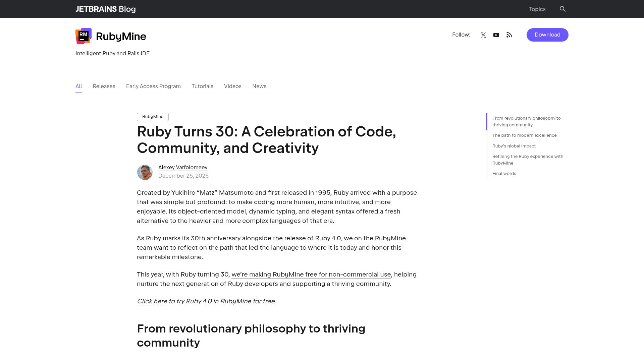Open Alexey Varfolomeev's author page

(x=183, y=167)
